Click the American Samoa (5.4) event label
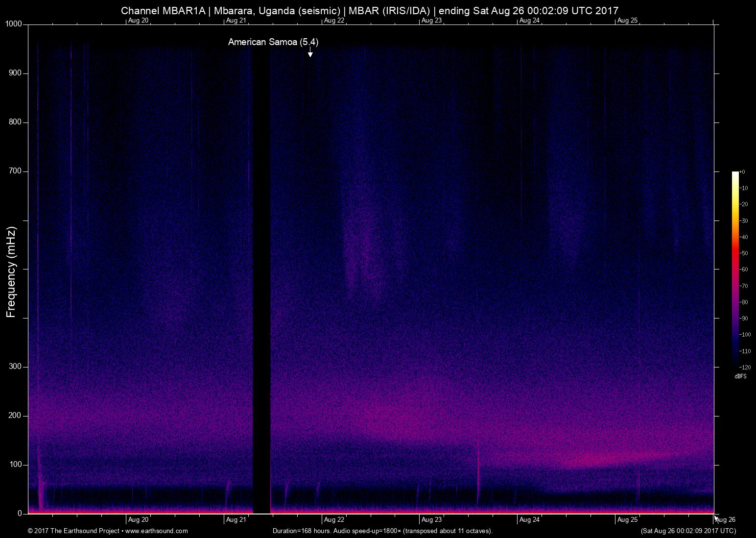 pos(273,42)
